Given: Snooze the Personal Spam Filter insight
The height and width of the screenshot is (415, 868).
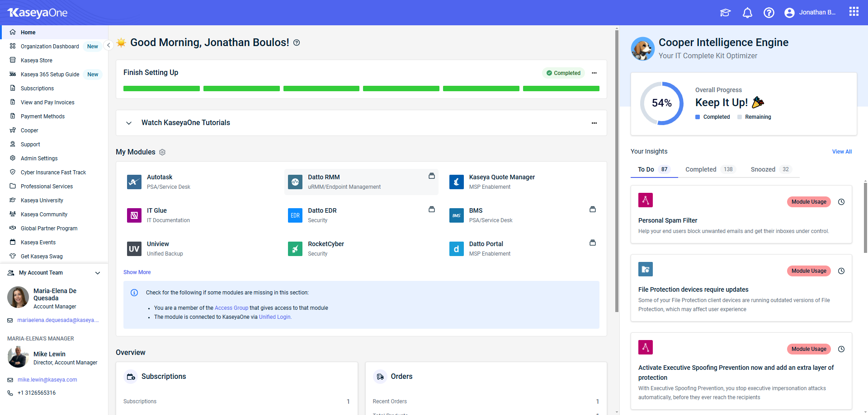Looking at the screenshot, I should pyautogui.click(x=841, y=202).
